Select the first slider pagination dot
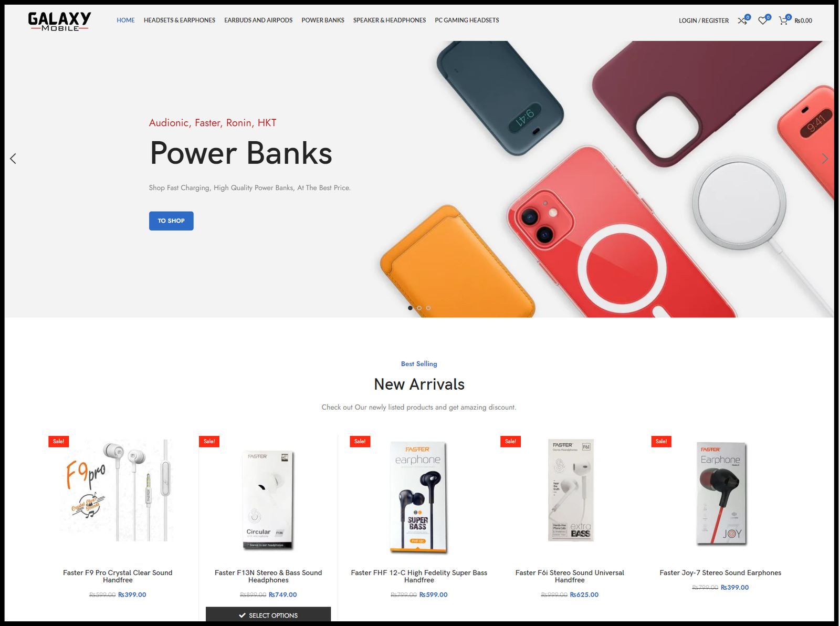 [410, 308]
